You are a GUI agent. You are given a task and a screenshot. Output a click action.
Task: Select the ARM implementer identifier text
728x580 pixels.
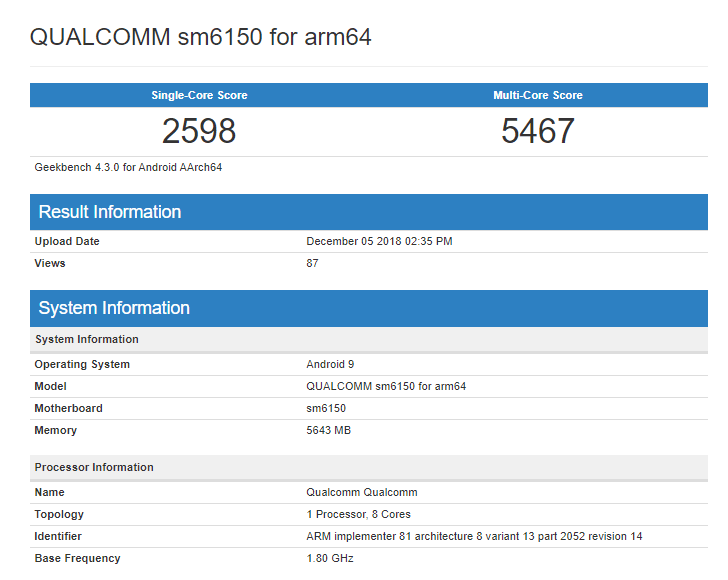(x=474, y=536)
